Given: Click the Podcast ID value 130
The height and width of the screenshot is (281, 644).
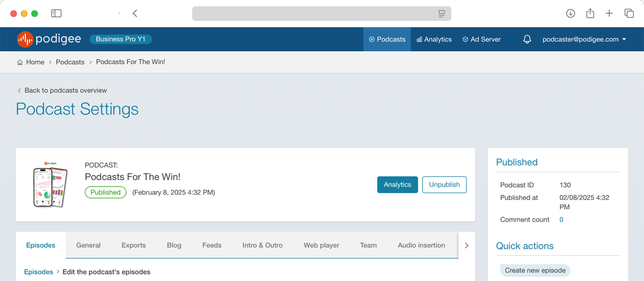Looking at the screenshot, I should click(x=565, y=185).
